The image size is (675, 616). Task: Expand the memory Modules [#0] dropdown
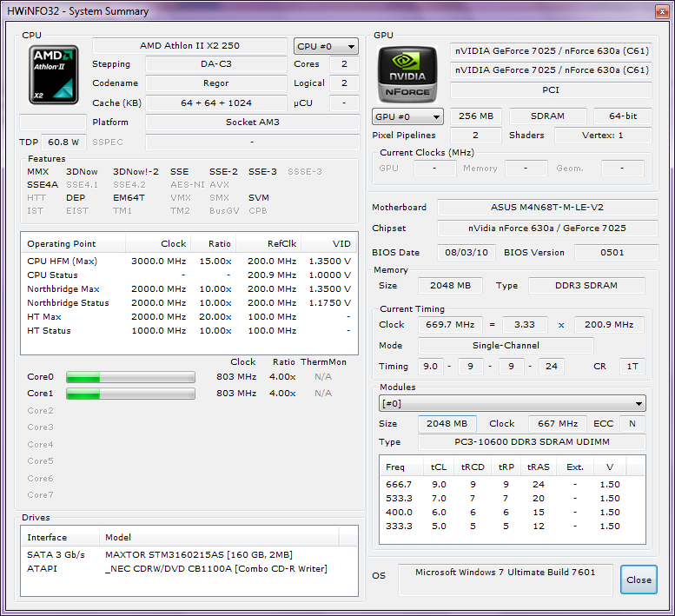click(x=513, y=404)
